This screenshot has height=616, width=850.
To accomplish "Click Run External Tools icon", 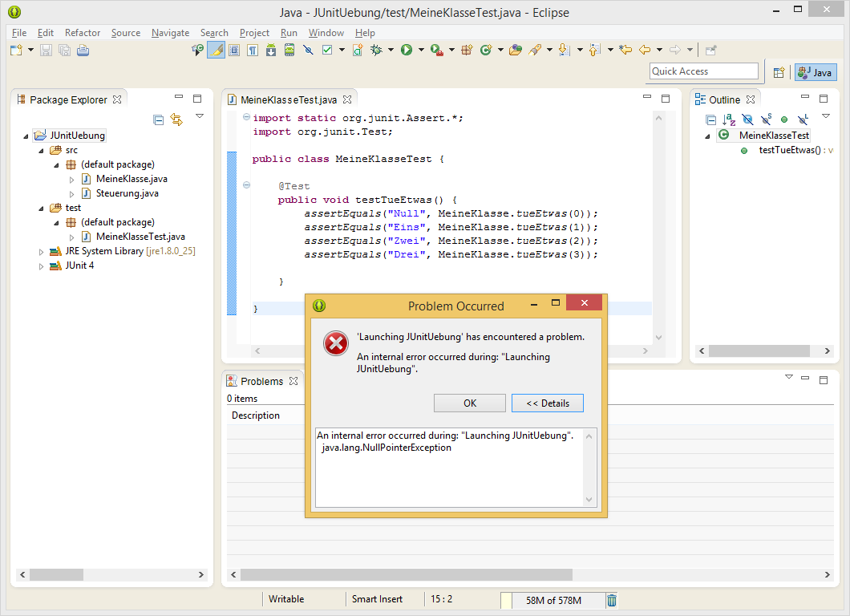I will (x=436, y=51).
